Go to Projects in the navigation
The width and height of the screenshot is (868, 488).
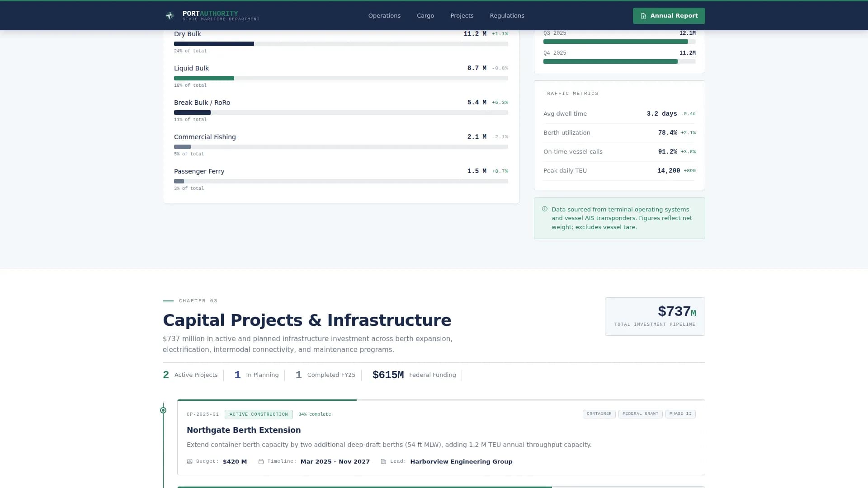(x=462, y=16)
